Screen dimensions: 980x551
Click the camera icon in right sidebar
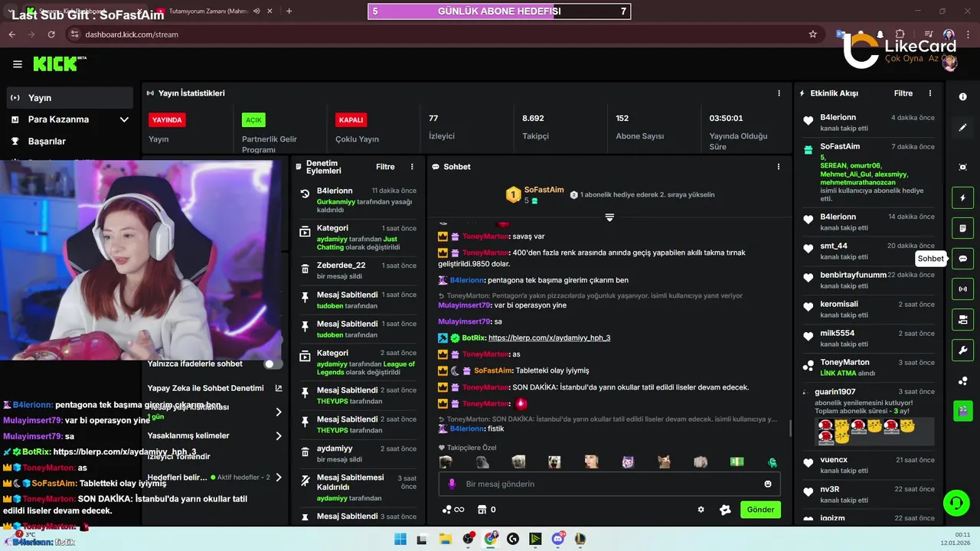962,319
